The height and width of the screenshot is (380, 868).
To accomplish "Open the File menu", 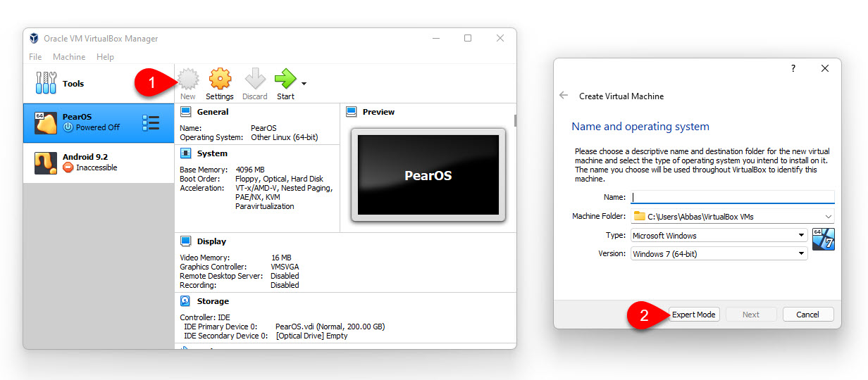I will coord(35,57).
